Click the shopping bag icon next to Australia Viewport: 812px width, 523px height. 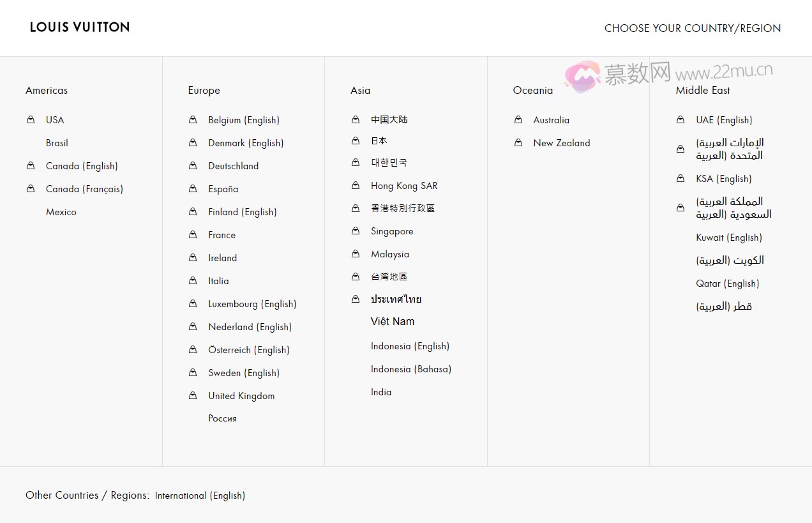[x=518, y=120]
